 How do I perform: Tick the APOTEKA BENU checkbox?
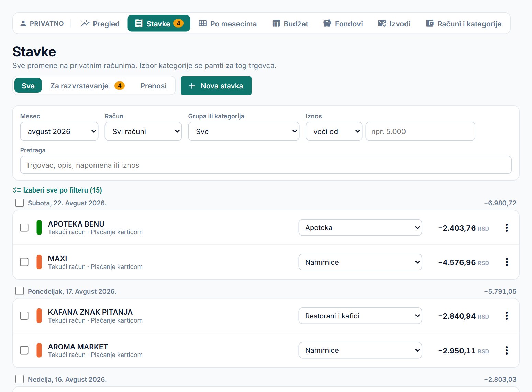24,228
